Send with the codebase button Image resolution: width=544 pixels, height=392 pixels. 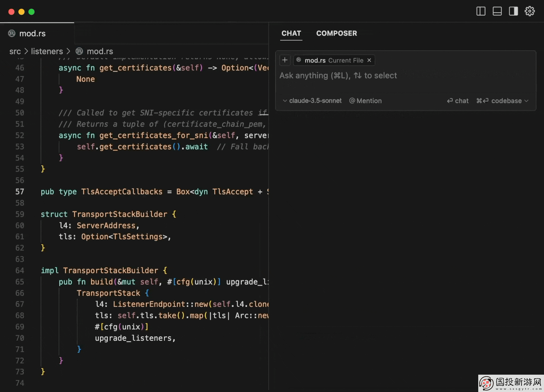coord(499,101)
